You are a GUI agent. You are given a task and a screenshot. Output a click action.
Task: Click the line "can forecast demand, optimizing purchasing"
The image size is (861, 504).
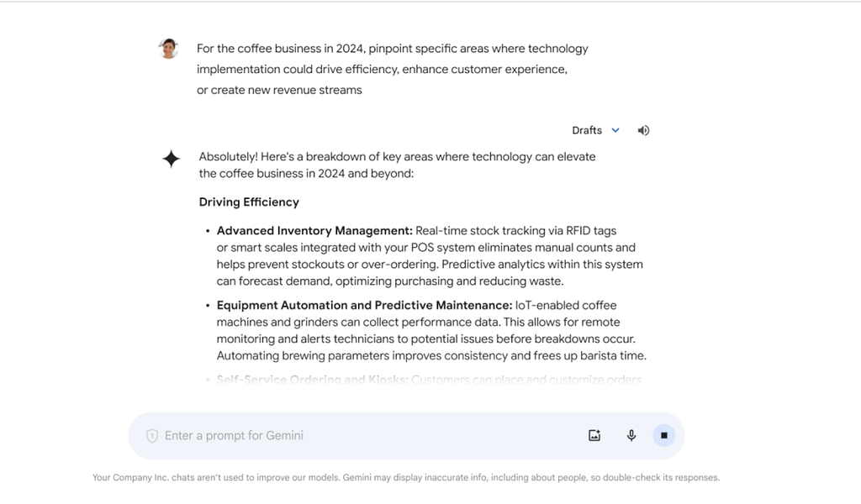coord(390,281)
